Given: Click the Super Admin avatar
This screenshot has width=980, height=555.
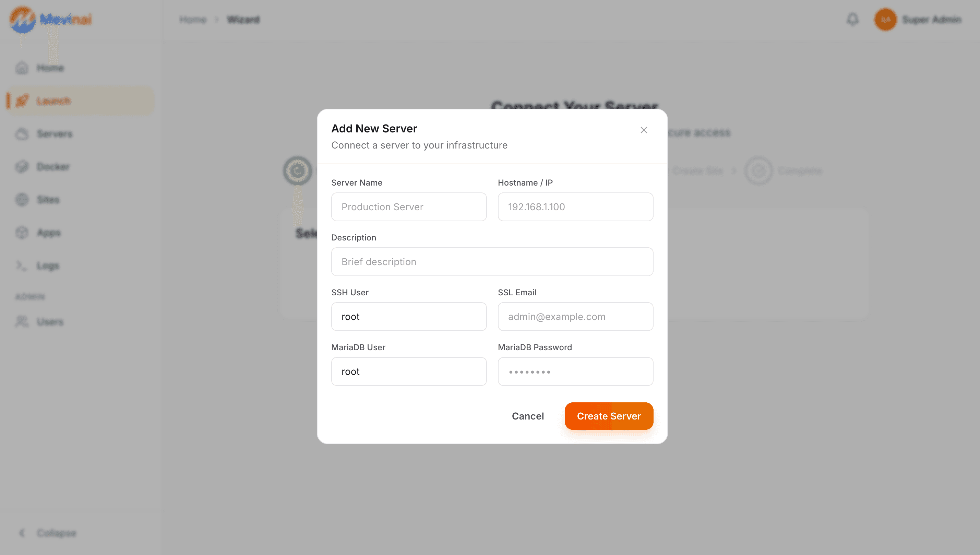Looking at the screenshot, I should click(x=885, y=20).
